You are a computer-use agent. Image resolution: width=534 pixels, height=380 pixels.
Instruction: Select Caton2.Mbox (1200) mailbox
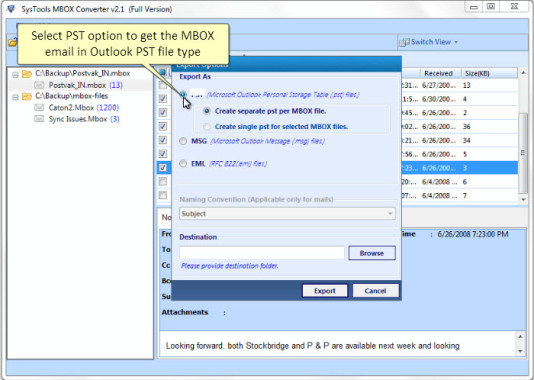tap(83, 108)
